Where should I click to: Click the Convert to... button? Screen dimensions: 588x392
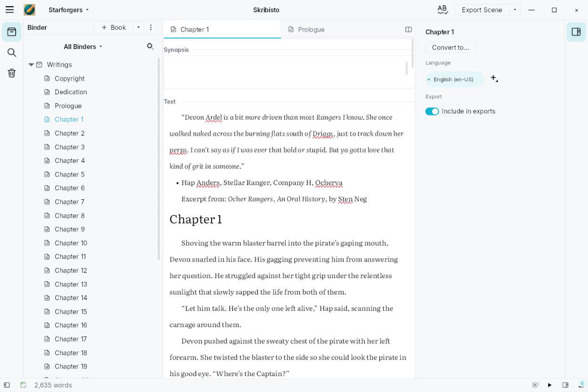[x=450, y=47]
